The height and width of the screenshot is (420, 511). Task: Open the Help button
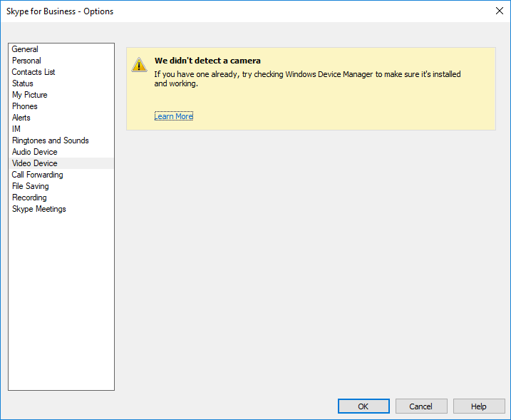click(479, 406)
